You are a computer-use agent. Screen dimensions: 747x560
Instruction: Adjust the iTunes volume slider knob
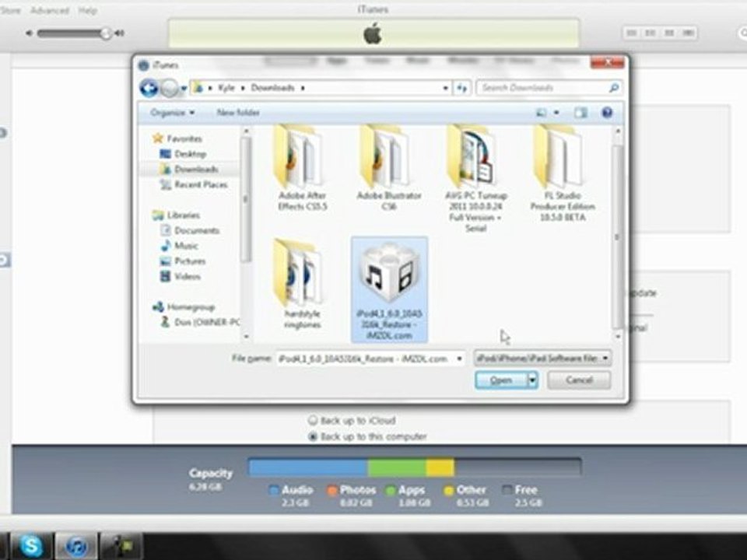106,33
